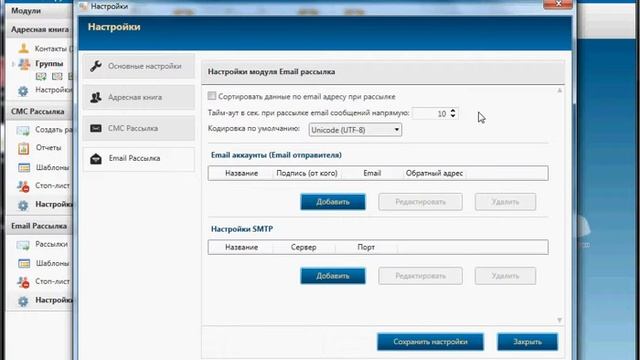The height and width of the screenshot is (360, 640).
Task: Switch to Основные настройки tab
Action: tap(139, 66)
